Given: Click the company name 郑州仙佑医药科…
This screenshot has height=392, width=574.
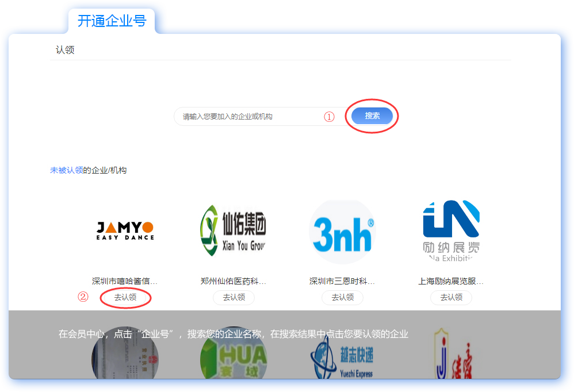Looking at the screenshot, I should coord(233,281).
